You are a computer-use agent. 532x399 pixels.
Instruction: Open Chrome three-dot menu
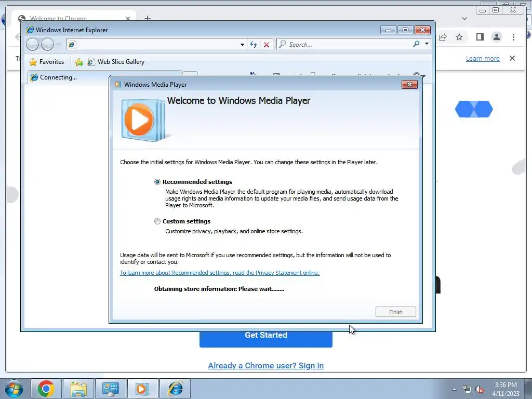(514, 37)
